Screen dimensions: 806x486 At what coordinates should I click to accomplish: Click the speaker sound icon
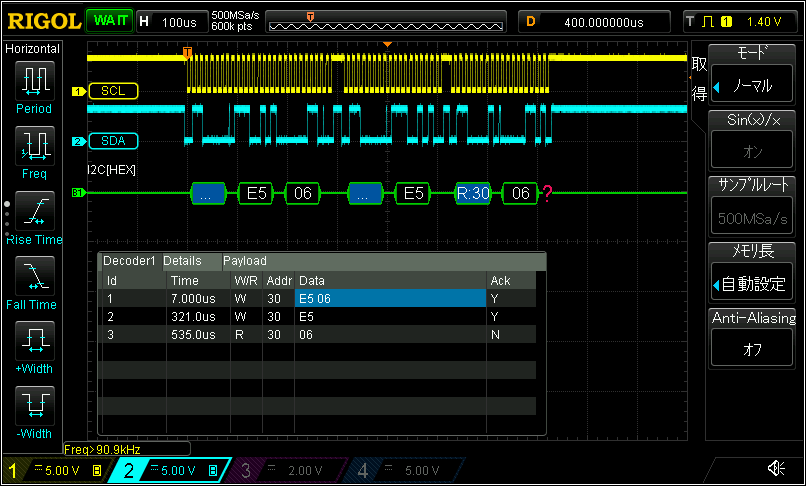[776, 468]
